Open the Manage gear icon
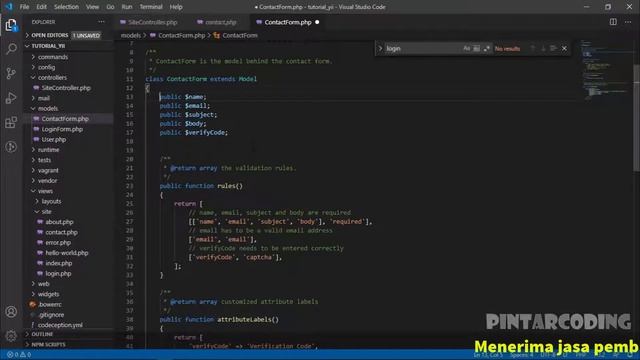 coord(11,336)
